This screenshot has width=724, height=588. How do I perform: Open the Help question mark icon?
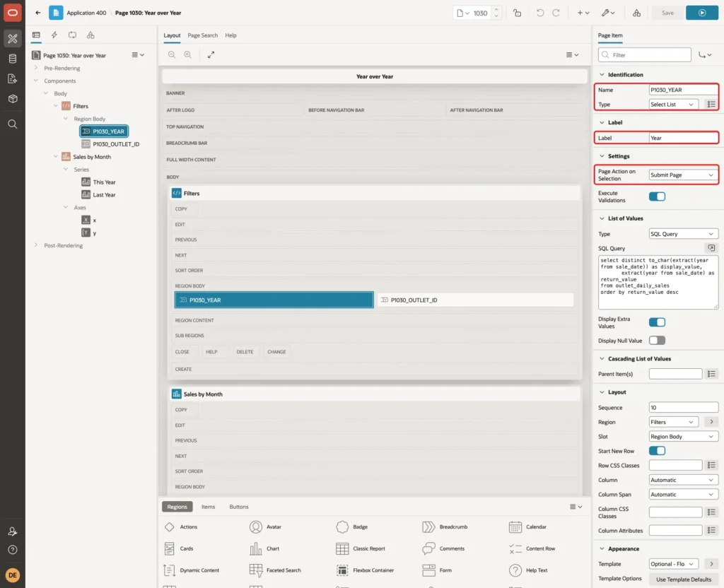pyautogui.click(x=13, y=550)
